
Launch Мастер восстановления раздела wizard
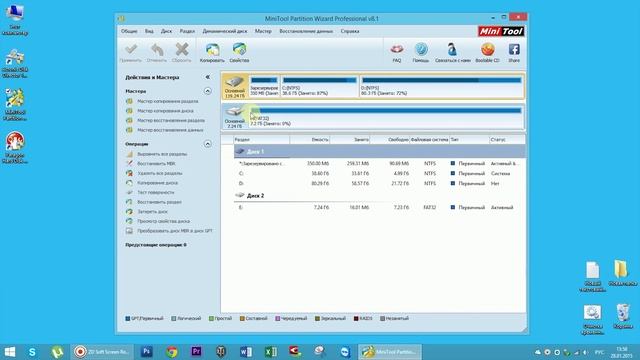[171, 120]
